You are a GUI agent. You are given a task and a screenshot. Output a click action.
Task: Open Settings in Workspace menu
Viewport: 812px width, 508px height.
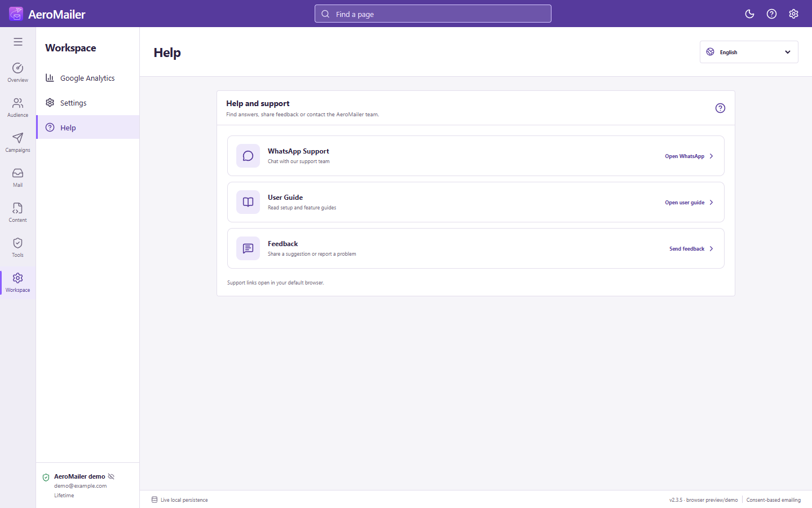(88, 103)
